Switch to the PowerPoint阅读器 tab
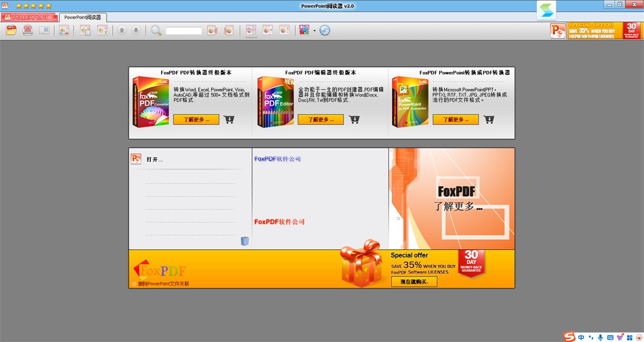 [x=82, y=17]
